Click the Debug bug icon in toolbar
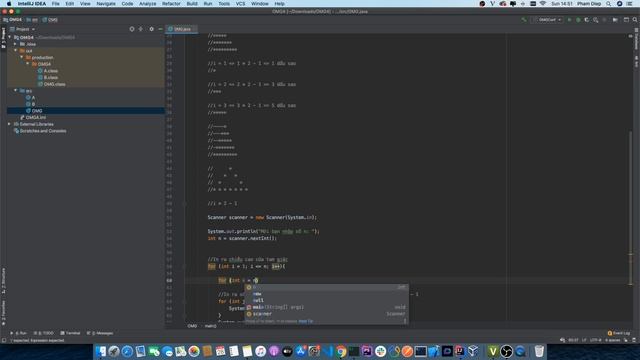Image resolution: width=640 pixels, height=360 pixels. [x=578, y=20]
